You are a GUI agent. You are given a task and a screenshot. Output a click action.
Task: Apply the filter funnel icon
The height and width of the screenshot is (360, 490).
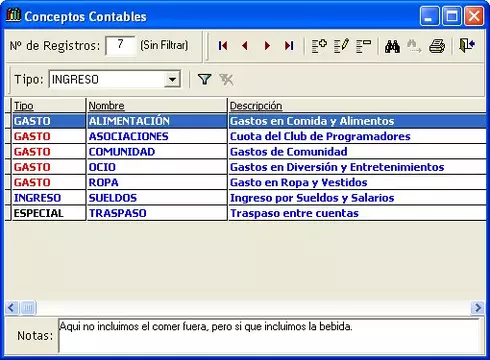204,79
